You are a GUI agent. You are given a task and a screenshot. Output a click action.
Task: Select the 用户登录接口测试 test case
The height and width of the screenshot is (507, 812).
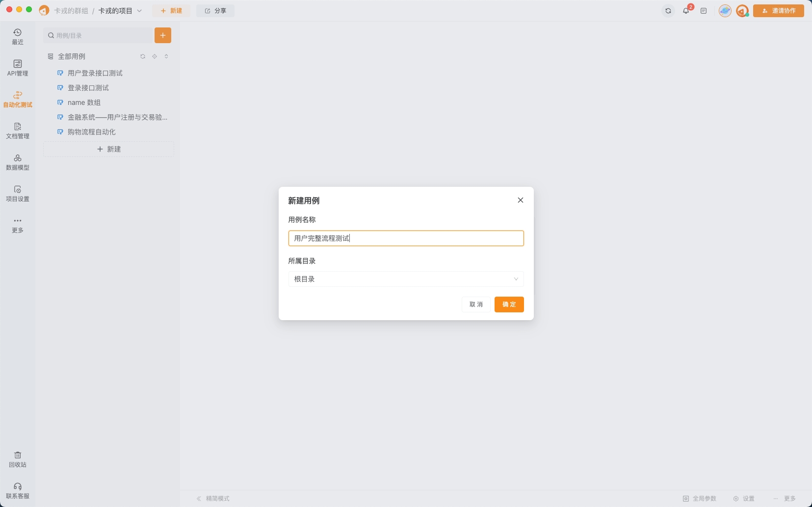click(x=95, y=73)
